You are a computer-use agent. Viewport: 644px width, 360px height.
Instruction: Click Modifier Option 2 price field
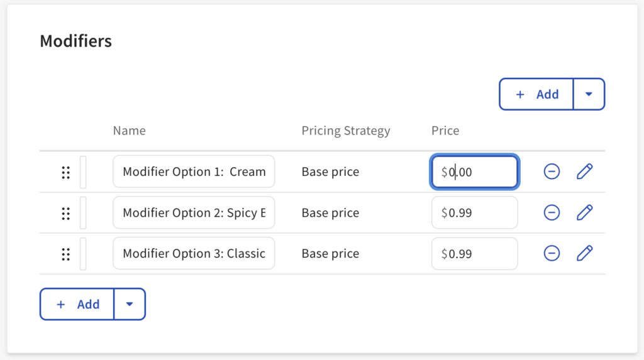click(475, 212)
